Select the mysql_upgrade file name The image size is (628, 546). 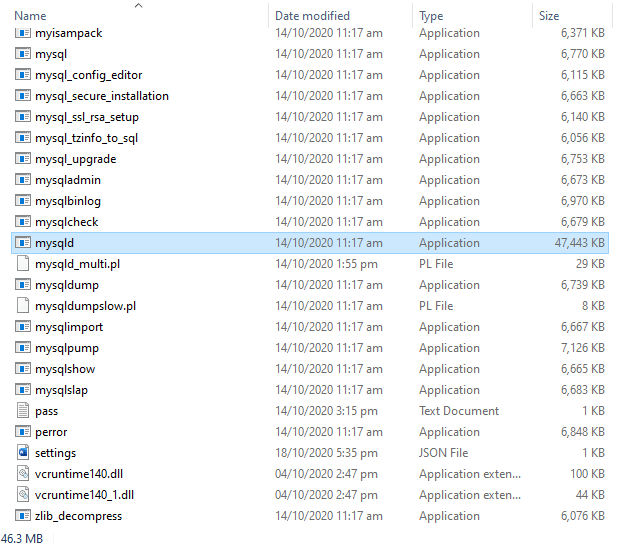tap(76, 159)
